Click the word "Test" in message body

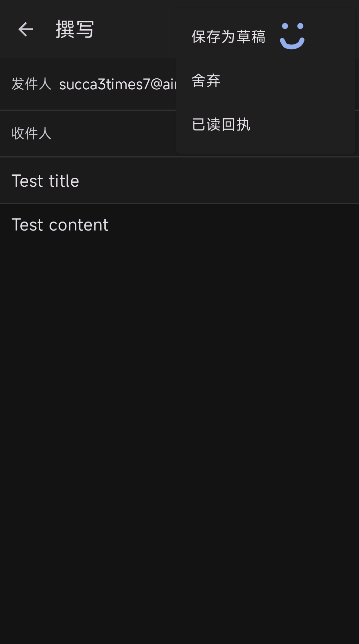tap(27, 225)
